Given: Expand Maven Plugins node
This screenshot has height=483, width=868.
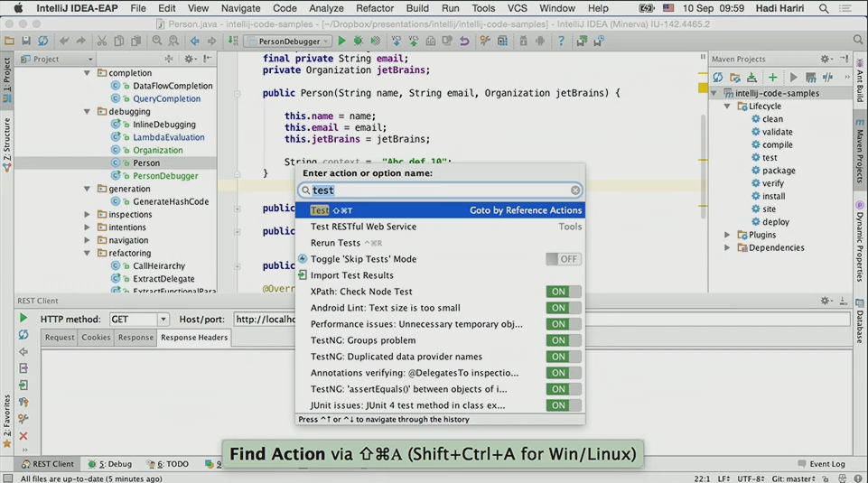Looking at the screenshot, I should 727,235.
